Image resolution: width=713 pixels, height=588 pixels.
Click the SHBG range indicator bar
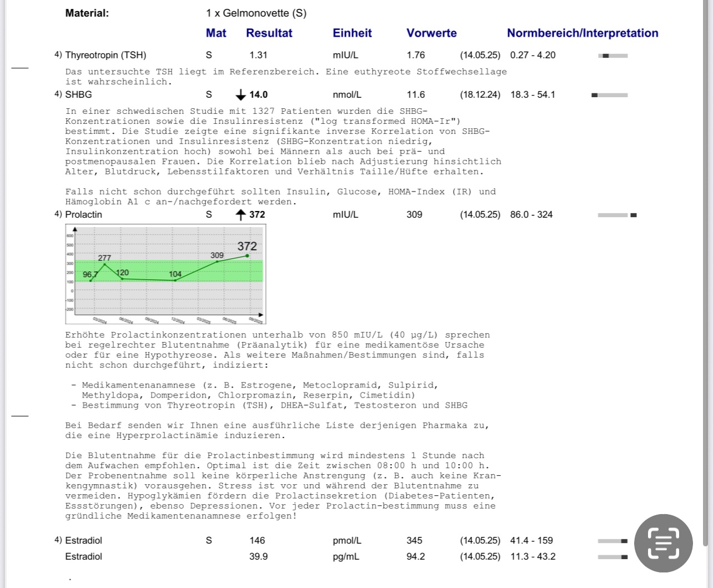609,95
